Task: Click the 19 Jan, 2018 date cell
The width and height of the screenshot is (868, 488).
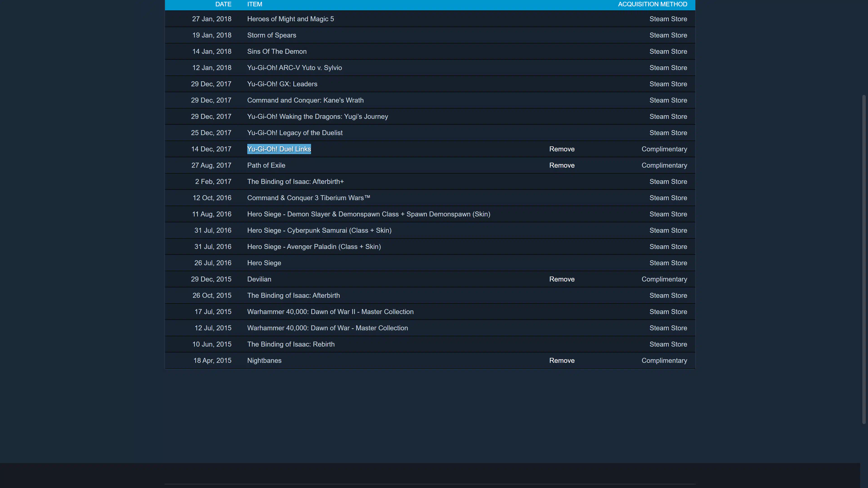Action: (212, 35)
